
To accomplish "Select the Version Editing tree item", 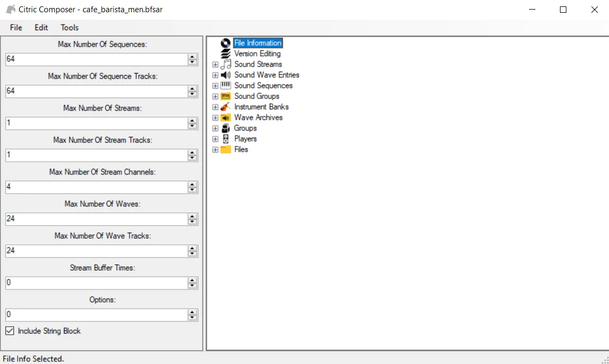I will point(257,54).
